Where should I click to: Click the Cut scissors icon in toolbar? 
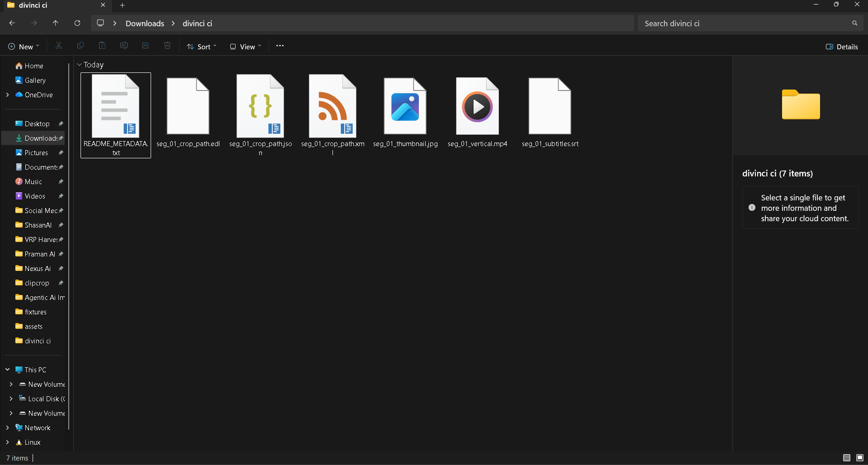click(59, 46)
